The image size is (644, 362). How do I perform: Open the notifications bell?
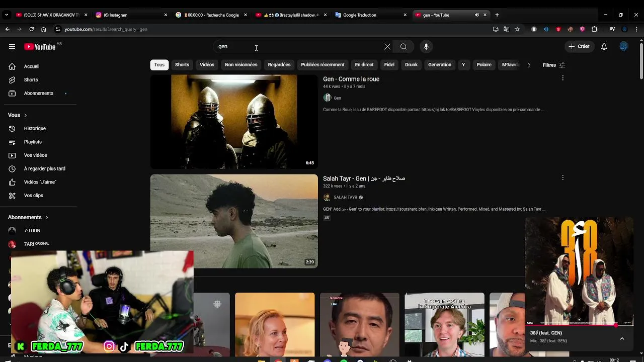[x=604, y=47]
